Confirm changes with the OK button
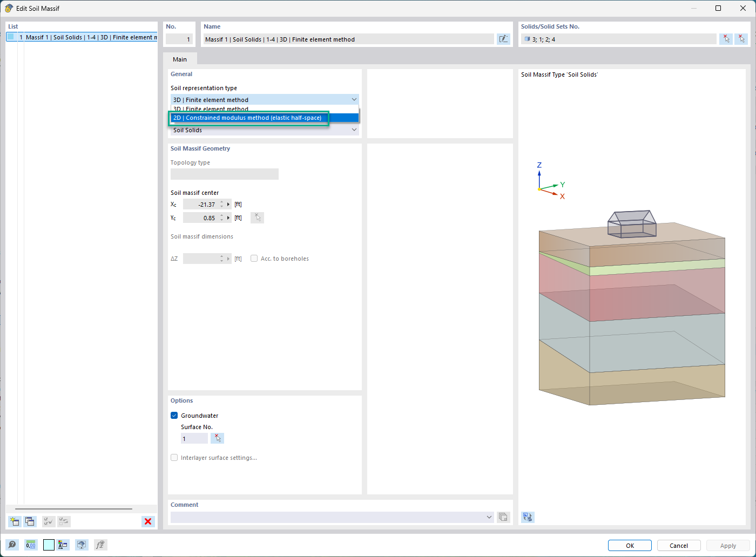 (630, 545)
